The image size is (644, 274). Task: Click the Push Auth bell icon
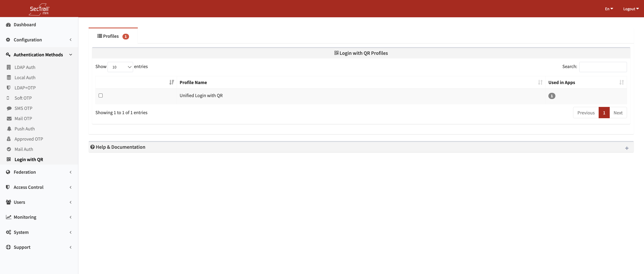point(9,129)
